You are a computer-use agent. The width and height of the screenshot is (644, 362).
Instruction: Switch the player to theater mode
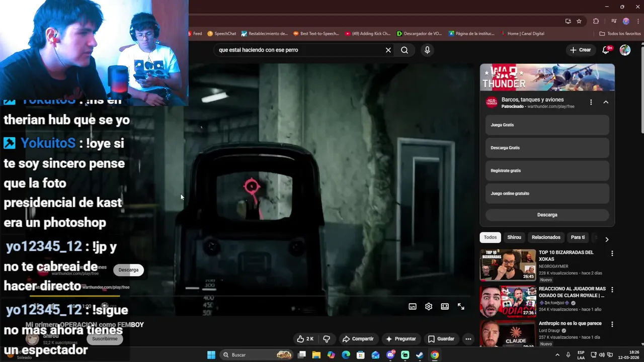pyautogui.click(x=445, y=307)
